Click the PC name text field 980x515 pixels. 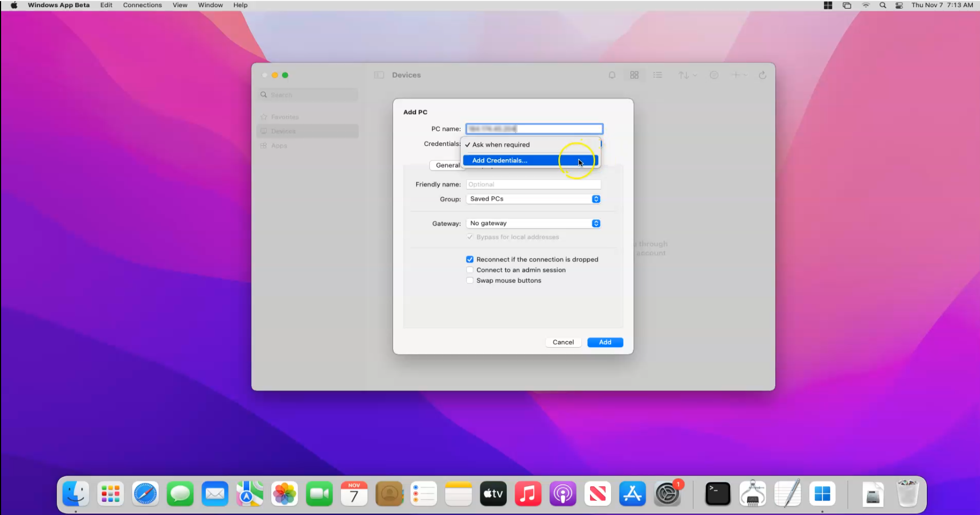coord(534,129)
